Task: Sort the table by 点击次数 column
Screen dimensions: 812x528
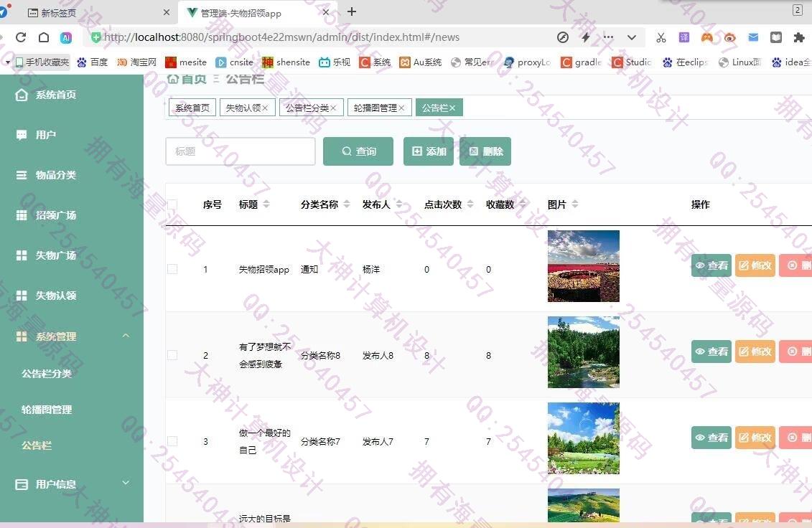Action: (x=470, y=204)
